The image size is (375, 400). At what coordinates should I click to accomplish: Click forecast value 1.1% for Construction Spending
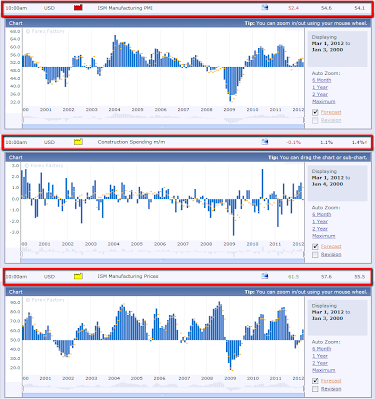point(326,142)
